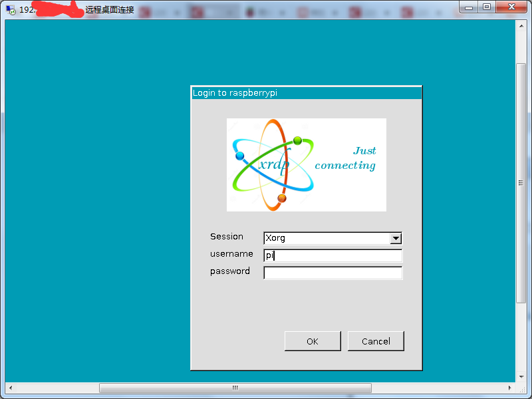Click the vertical scrollbar thumb

click(x=521, y=183)
